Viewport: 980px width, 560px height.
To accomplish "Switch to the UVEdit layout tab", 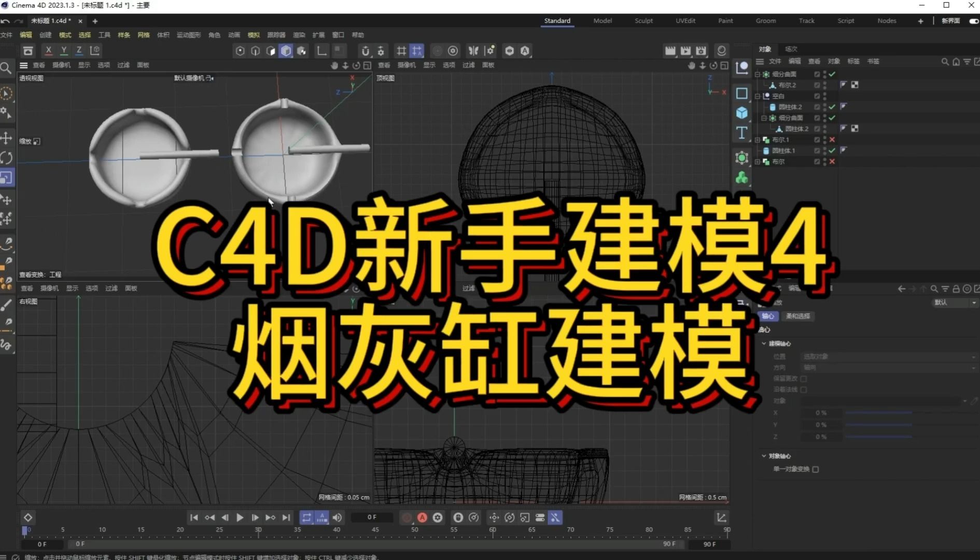I will (685, 21).
